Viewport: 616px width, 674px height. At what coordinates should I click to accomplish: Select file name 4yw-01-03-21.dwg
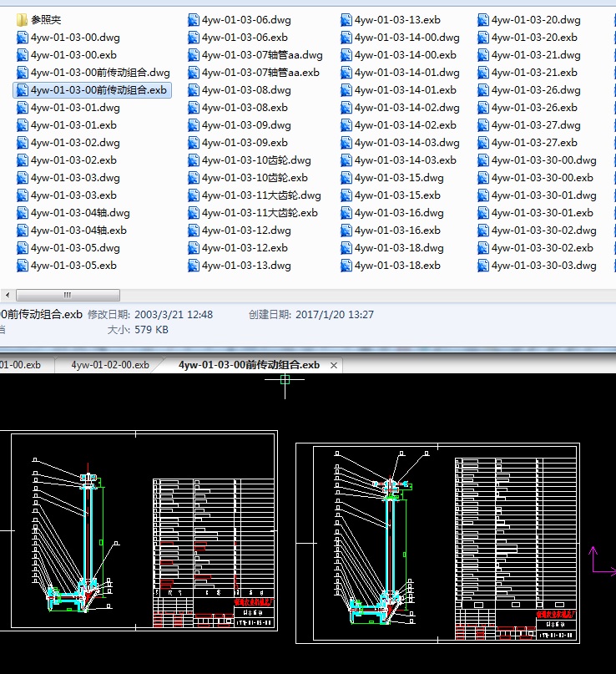click(x=536, y=55)
